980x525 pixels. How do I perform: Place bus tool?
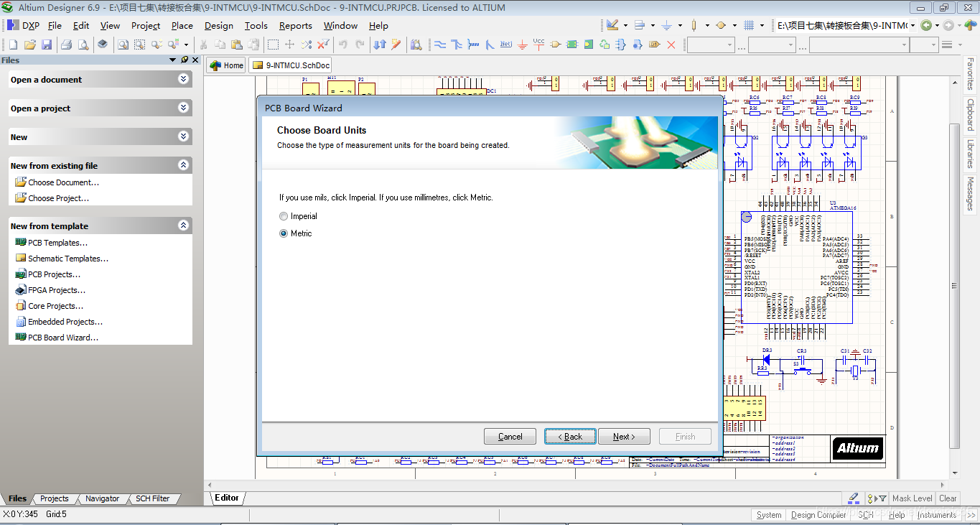point(456,45)
